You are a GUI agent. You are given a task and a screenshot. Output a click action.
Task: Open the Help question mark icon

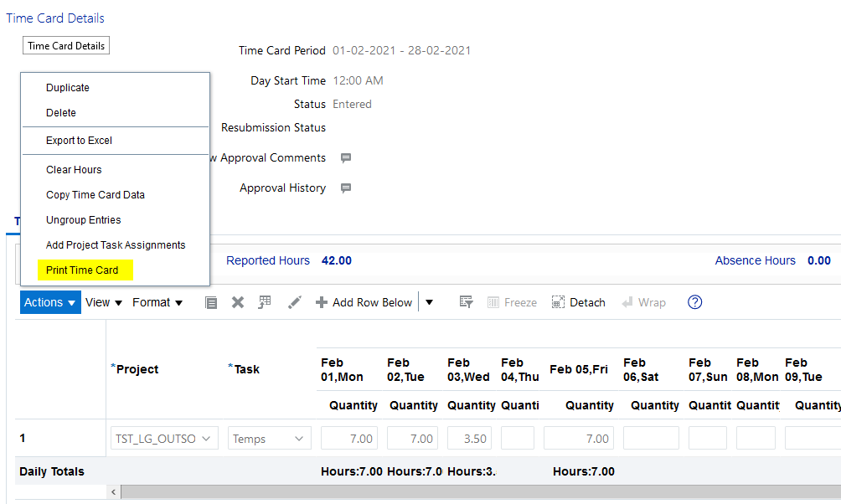click(694, 302)
